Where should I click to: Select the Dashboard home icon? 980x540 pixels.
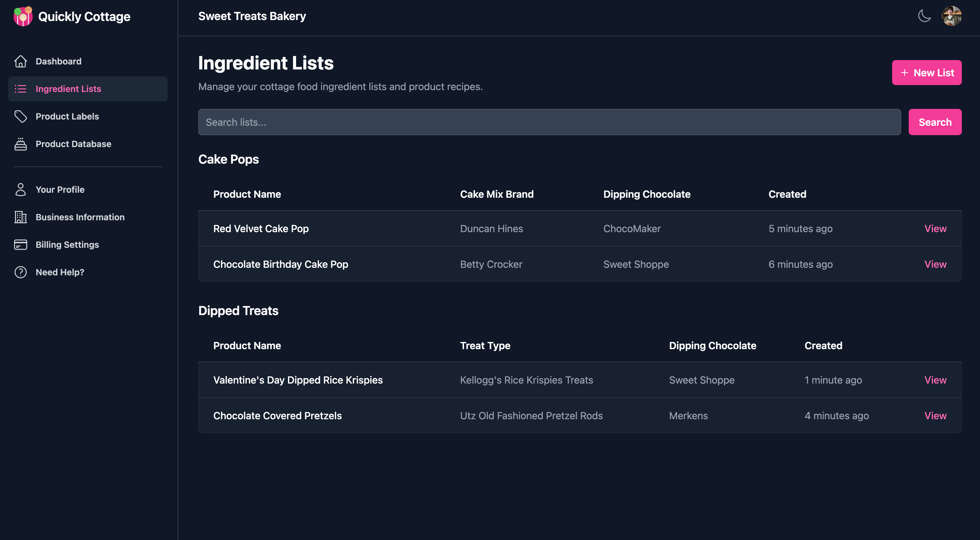[x=21, y=61]
